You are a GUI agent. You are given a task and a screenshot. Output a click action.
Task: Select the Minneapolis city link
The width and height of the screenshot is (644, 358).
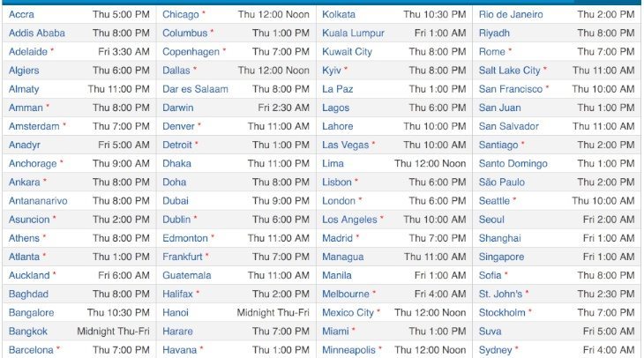point(348,350)
